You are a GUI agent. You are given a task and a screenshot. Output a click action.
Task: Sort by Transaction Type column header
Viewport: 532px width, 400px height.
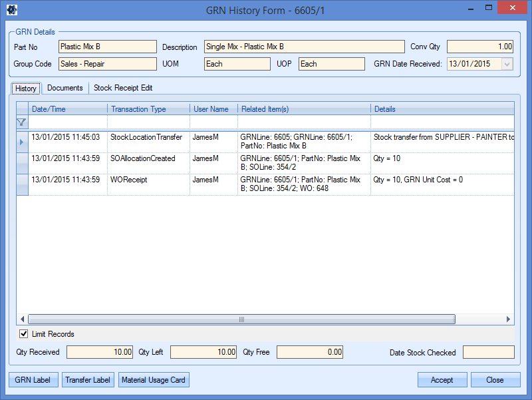pos(148,108)
